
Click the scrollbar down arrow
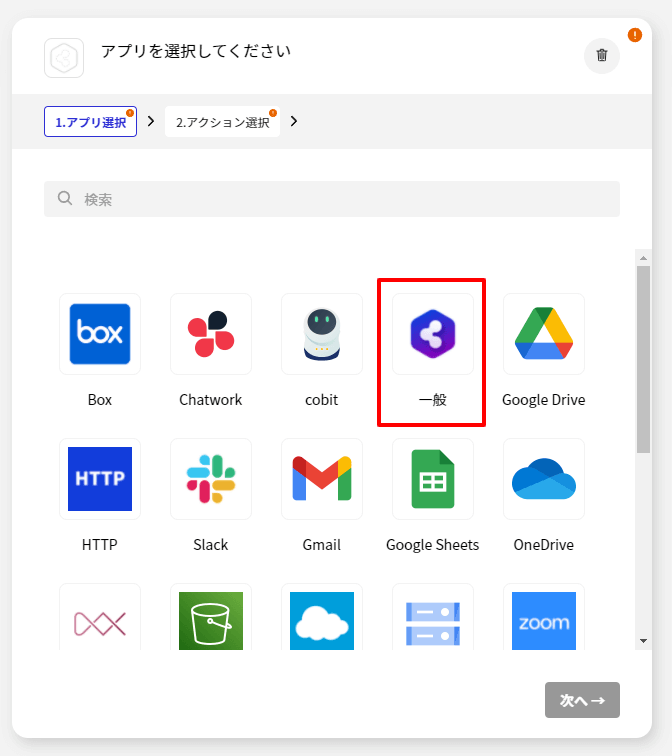[643, 641]
